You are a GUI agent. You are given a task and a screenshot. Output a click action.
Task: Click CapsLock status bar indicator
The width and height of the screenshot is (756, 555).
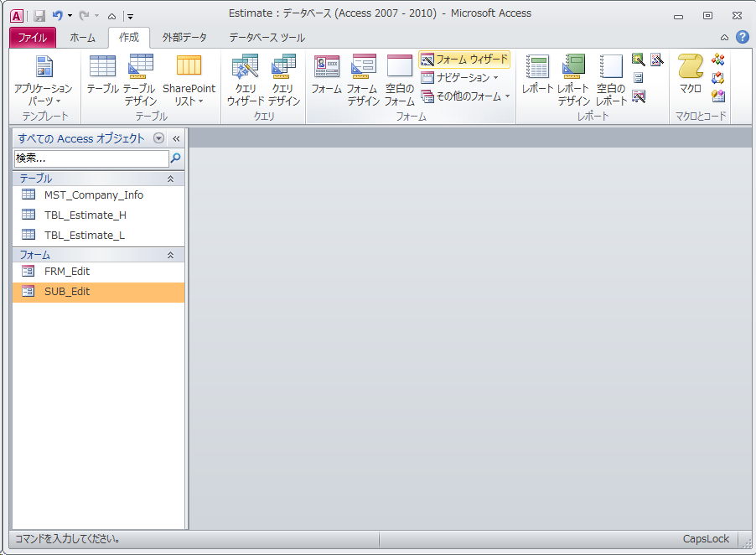pos(706,539)
